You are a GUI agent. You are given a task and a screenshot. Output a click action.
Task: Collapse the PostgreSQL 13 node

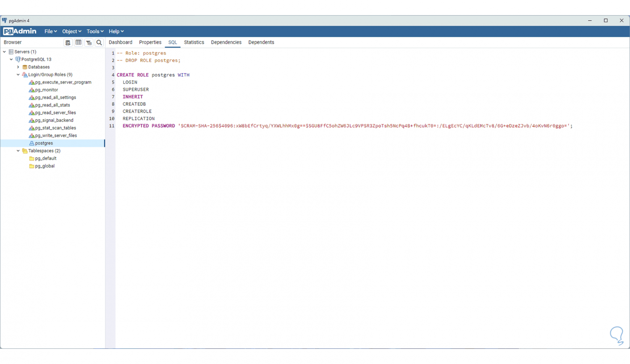click(11, 60)
